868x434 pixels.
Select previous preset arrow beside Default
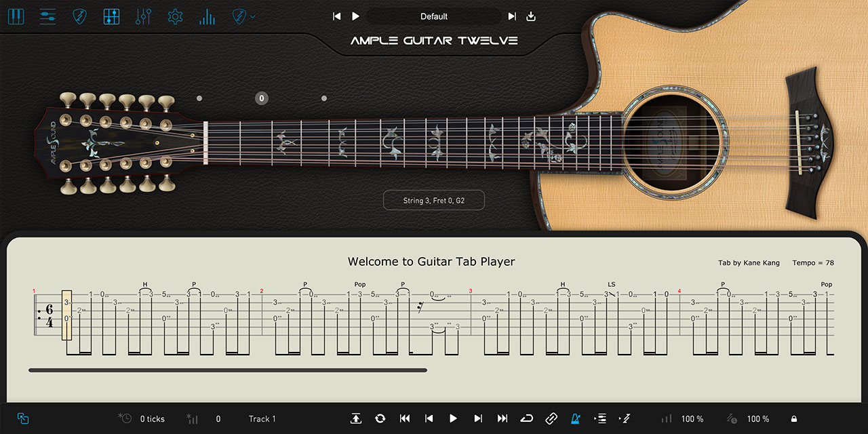[337, 16]
